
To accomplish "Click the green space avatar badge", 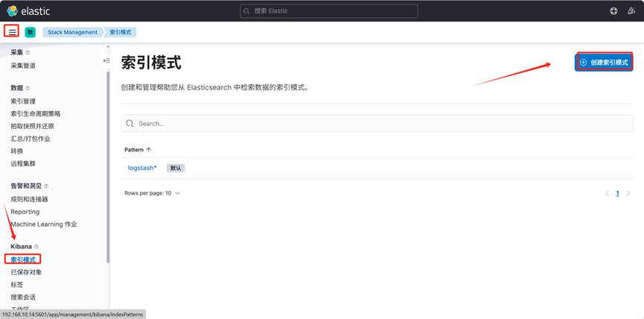I will [x=30, y=32].
